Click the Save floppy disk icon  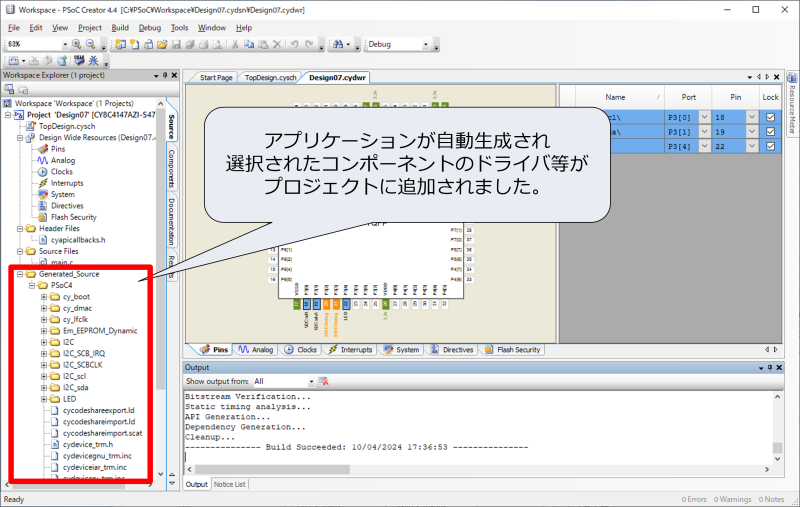click(176, 44)
